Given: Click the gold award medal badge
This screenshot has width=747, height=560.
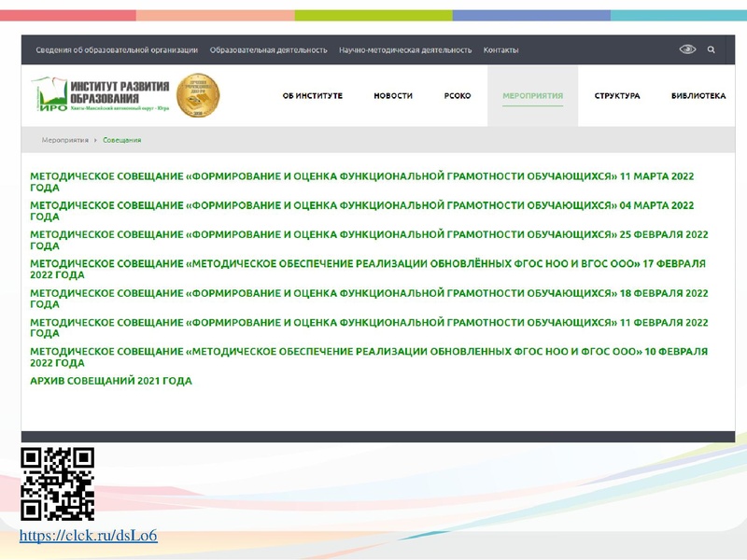Looking at the screenshot, I should pyautogui.click(x=198, y=95).
